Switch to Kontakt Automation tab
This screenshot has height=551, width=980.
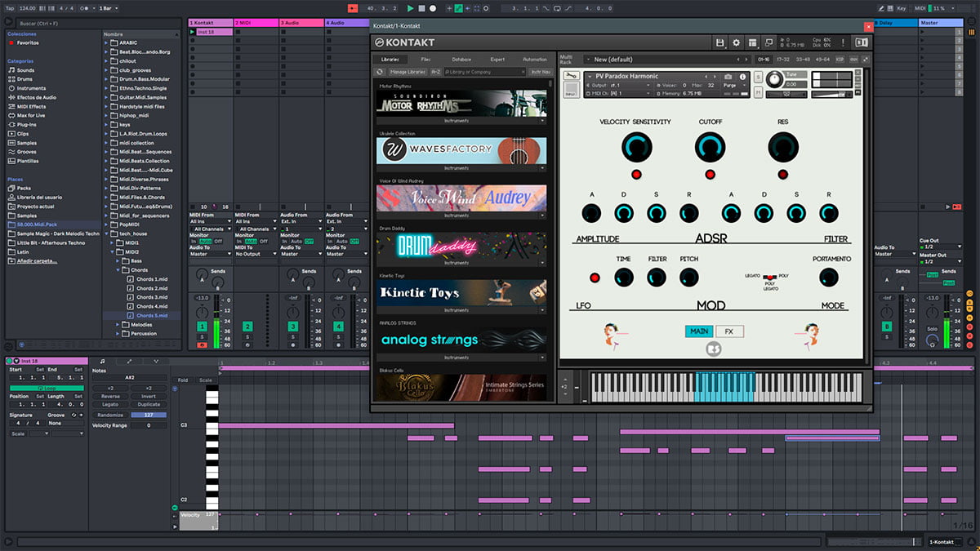click(x=535, y=60)
